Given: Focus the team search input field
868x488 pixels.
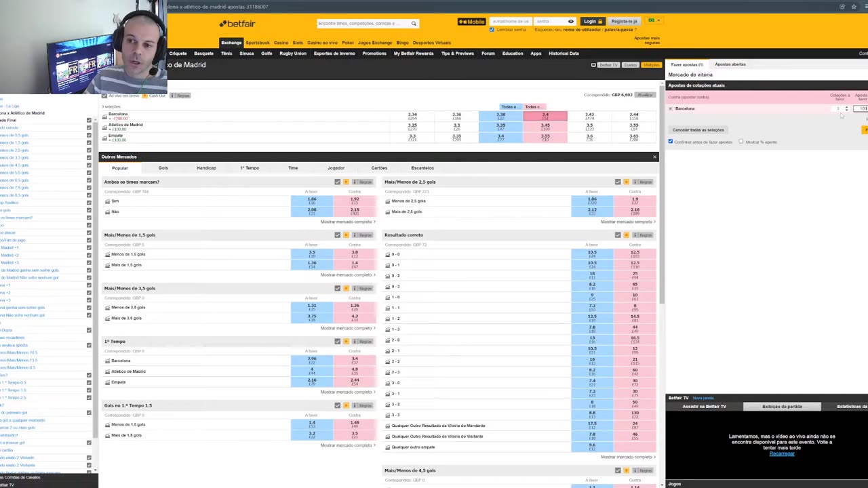Looking at the screenshot, I should point(363,23).
